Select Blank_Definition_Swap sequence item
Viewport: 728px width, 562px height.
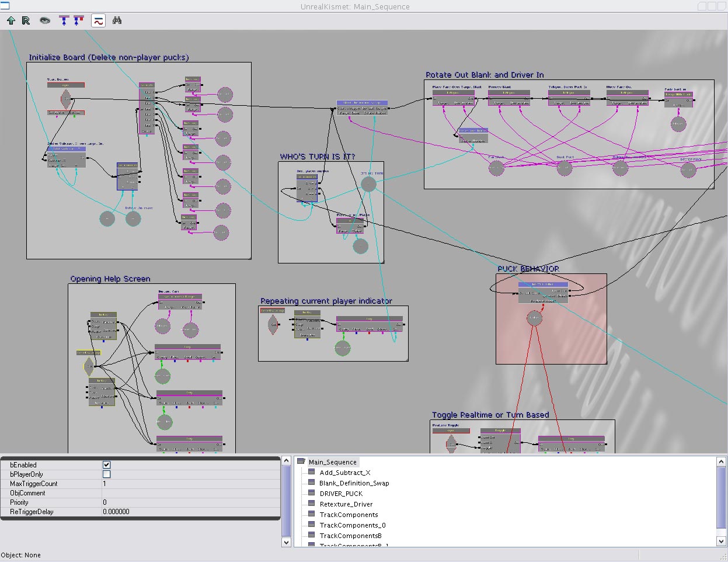click(x=354, y=483)
